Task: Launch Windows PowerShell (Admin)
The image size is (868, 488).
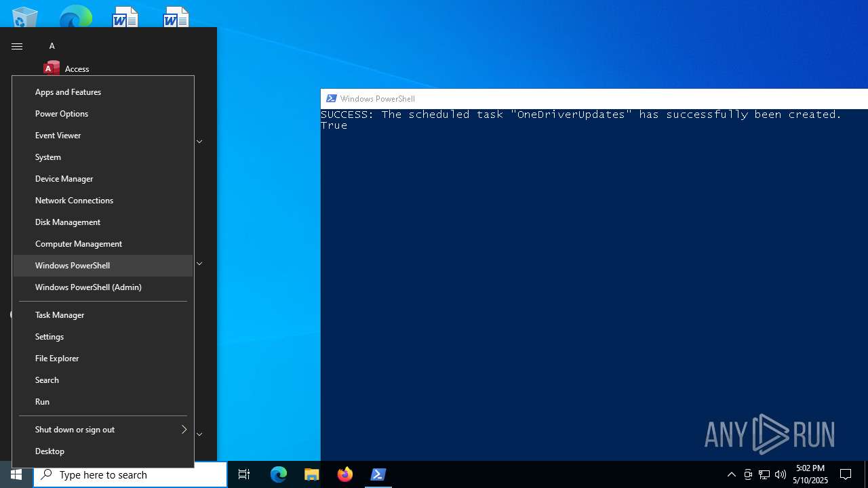Action: coord(103,287)
